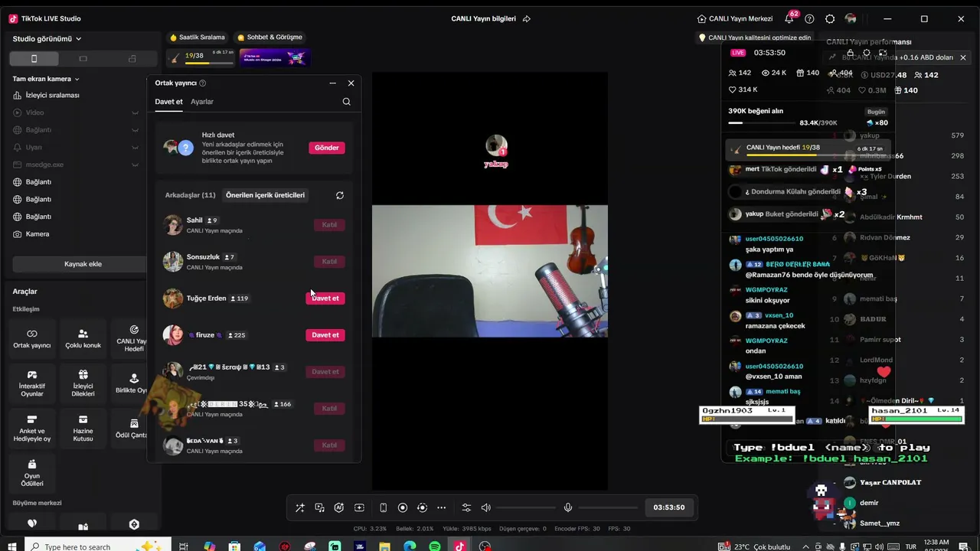Open CANLI Yayın Merkezi link
The width and height of the screenshot is (980, 551).
pos(734,19)
